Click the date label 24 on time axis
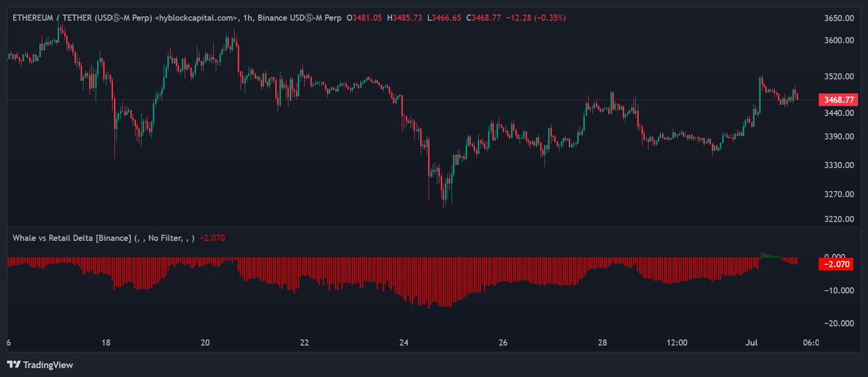Image resolution: width=868 pixels, height=377 pixels. pos(404,343)
